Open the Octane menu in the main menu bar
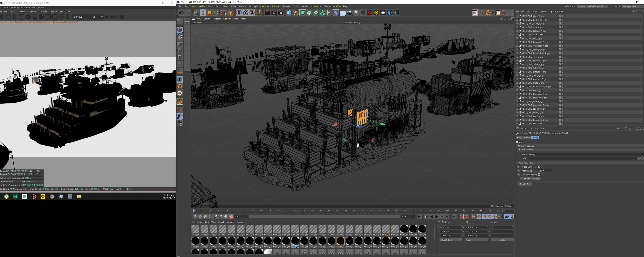Image resolution: width=644 pixels, height=257 pixels. pyautogui.click(x=327, y=6)
